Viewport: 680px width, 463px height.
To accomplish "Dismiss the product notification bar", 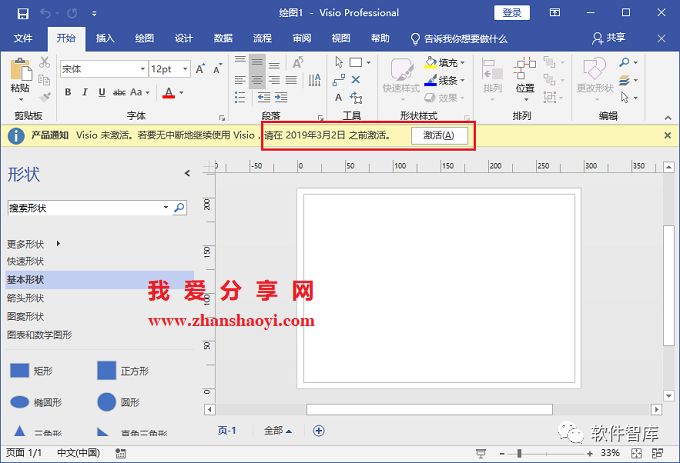I will pos(668,136).
